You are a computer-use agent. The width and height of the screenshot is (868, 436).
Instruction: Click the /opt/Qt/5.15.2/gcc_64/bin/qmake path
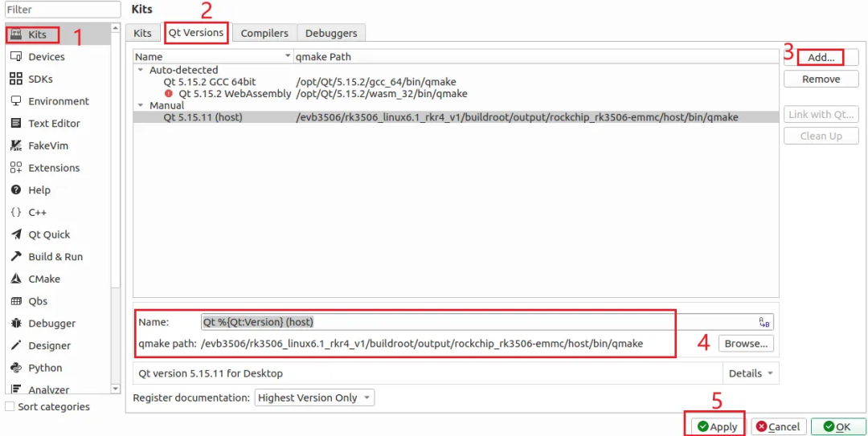point(376,82)
